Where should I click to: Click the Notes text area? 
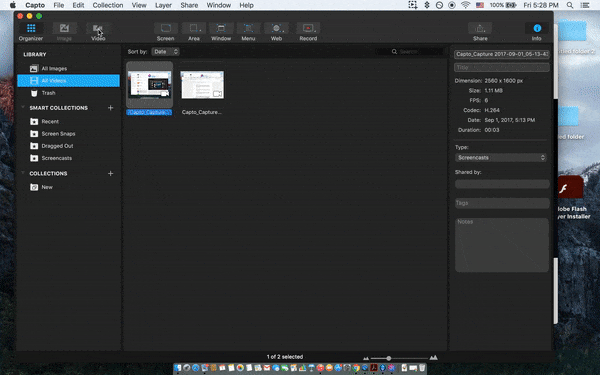point(502,245)
